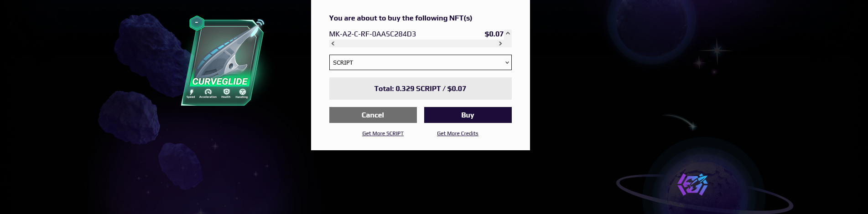This screenshot has height=214, width=868.
Task: Click the signal waves icon on card corner
Action: coord(260,22)
